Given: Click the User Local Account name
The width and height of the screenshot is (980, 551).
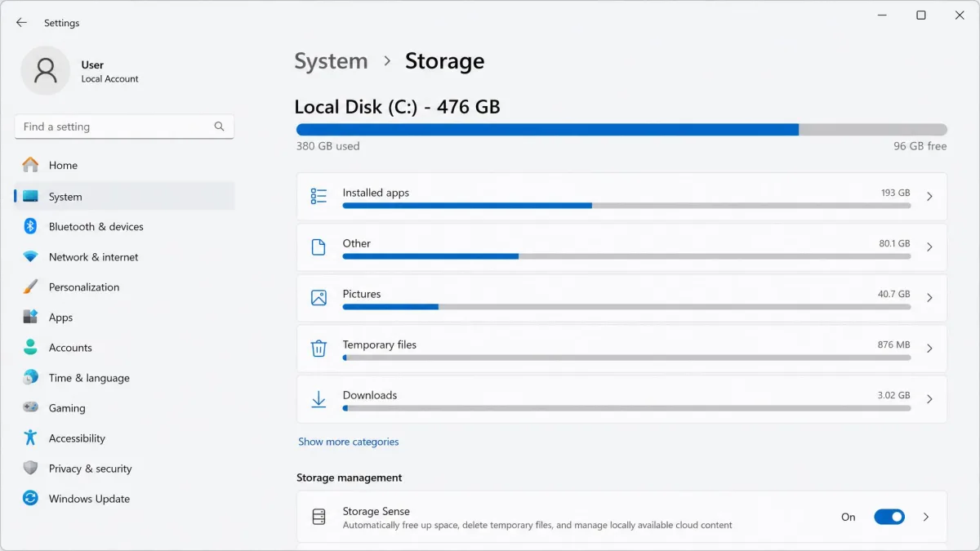Looking at the screenshot, I should (109, 72).
